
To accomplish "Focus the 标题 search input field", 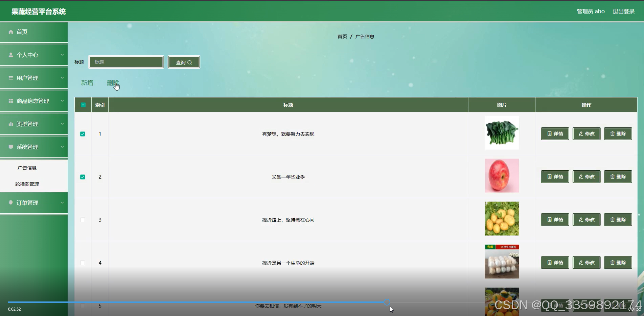I will [126, 62].
